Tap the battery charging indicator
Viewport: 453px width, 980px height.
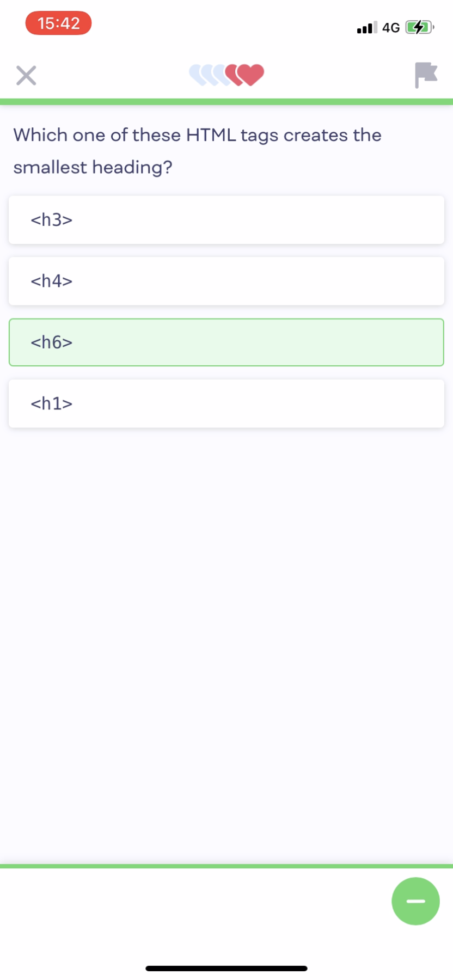(419, 27)
